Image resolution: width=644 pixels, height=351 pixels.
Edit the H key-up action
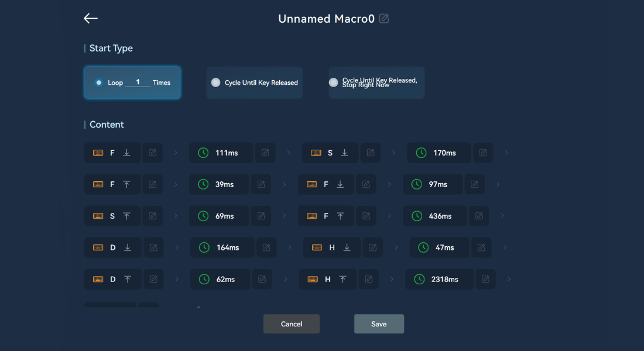pyautogui.click(x=369, y=279)
